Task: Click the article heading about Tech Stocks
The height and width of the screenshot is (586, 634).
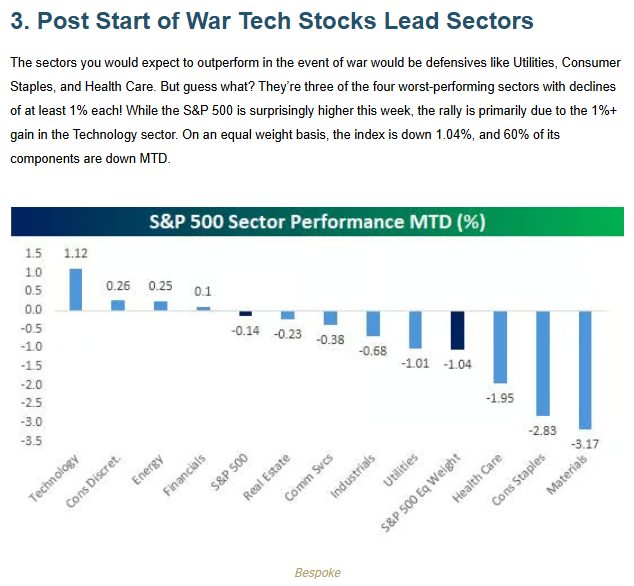Action: click(x=272, y=21)
